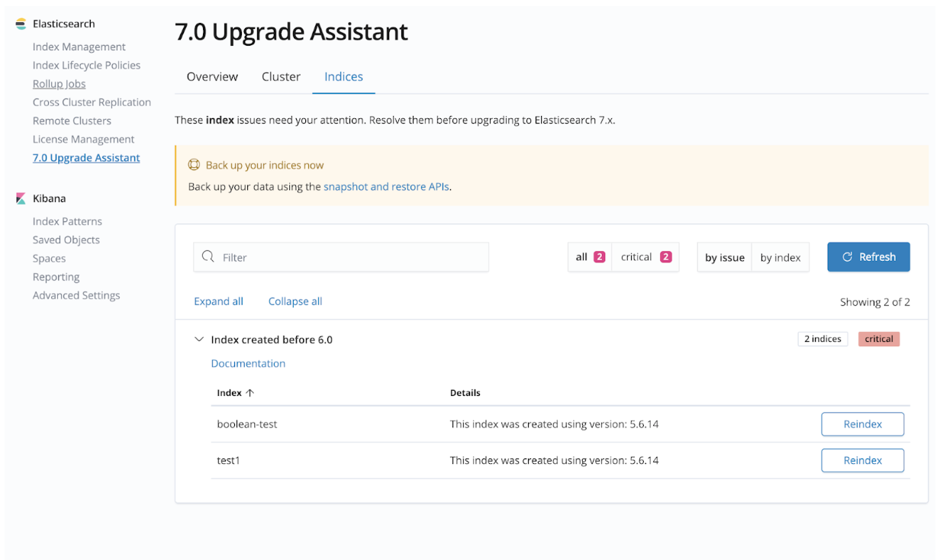The width and height of the screenshot is (940, 560).
Task: Click Collapse all
Action: (x=295, y=301)
